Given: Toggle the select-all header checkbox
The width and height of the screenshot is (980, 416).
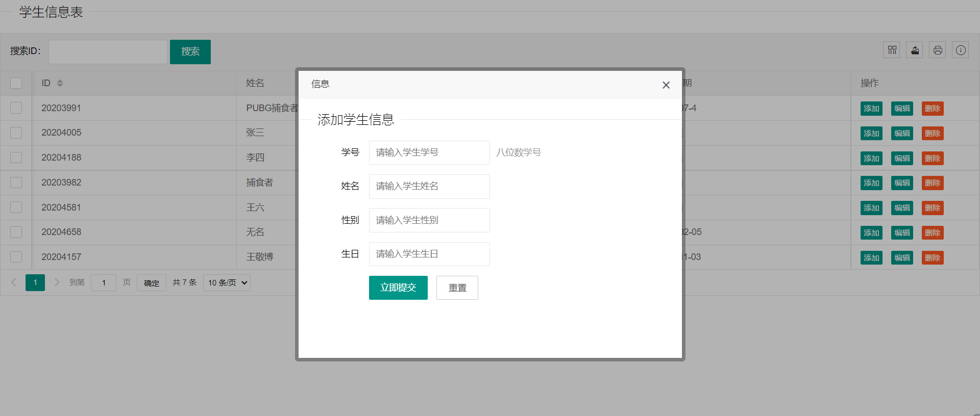Looking at the screenshot, I should tap(16, 83).
